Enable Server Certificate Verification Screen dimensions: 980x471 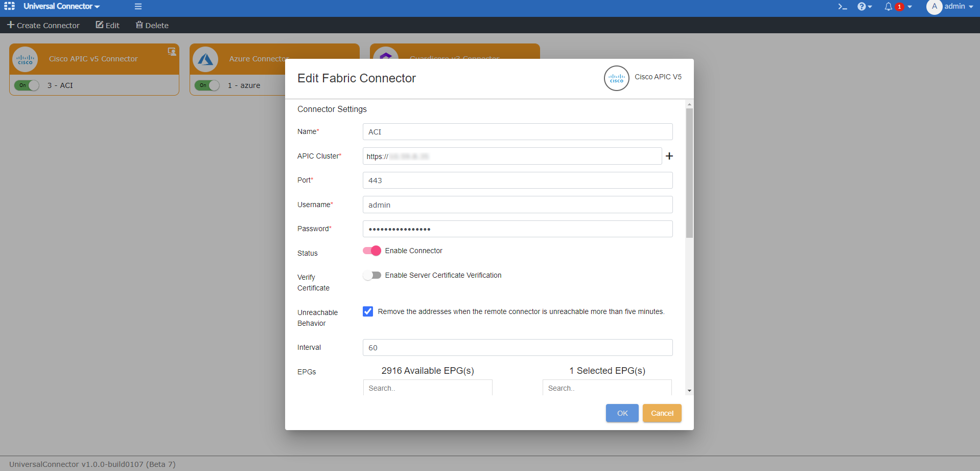click(372, 275)
